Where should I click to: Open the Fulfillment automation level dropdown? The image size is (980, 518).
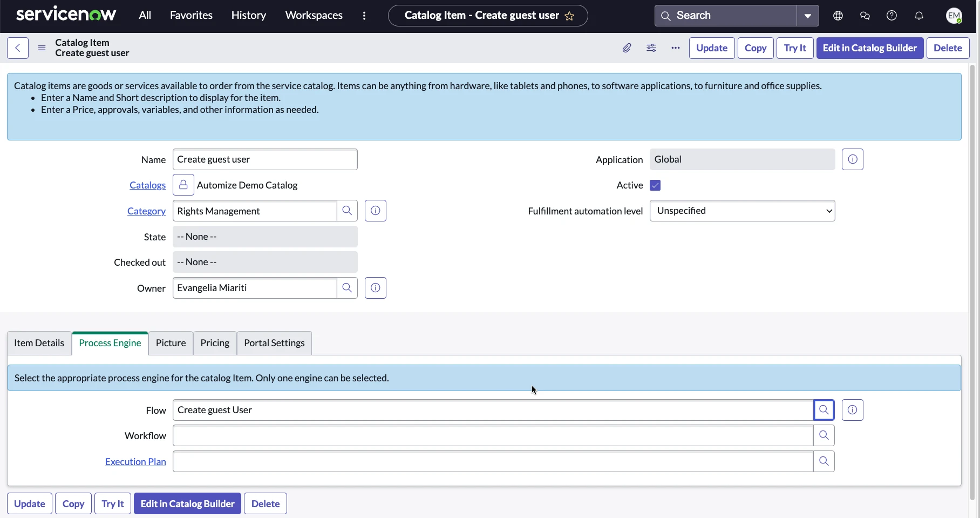click(743, 211)
